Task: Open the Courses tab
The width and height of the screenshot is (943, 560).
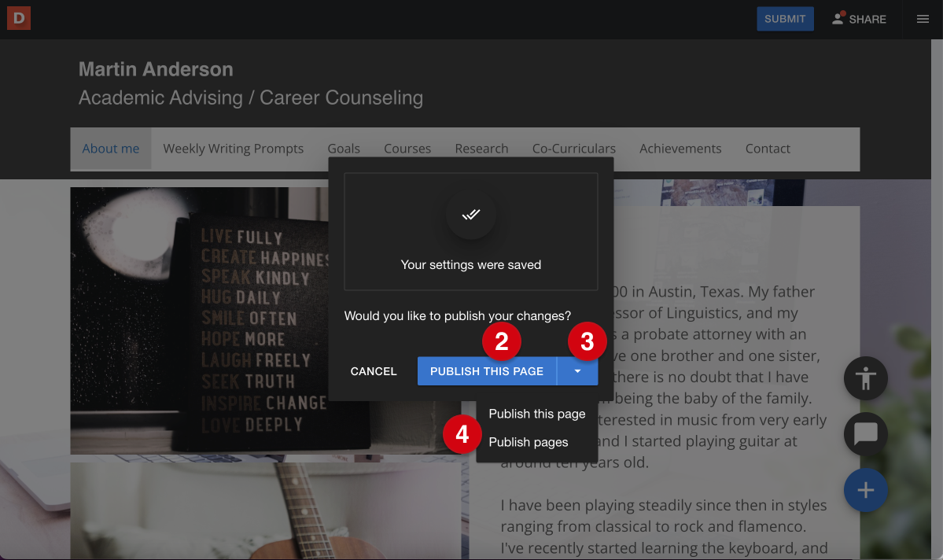Action: point(407,149)
